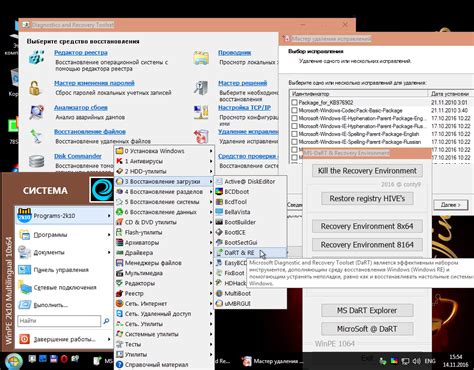Click the Firefox icon beside Сеть. Интернет
The width and height of the screenshot is (474, 370).
119,304
